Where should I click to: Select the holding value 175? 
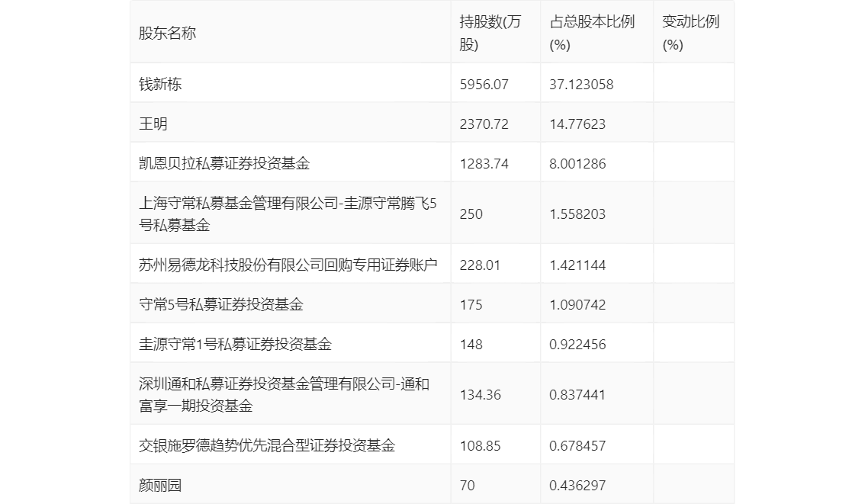click(x=471, y=305)
